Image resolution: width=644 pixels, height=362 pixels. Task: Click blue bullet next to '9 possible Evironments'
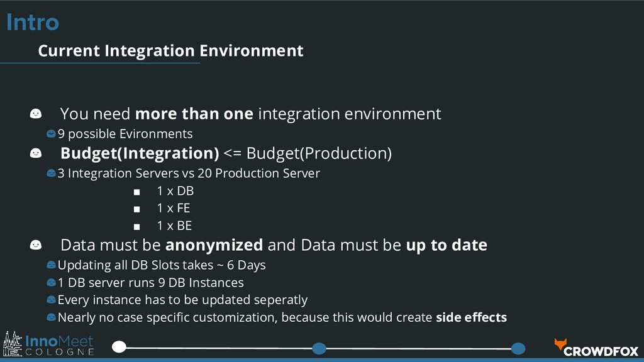(51, 134)
